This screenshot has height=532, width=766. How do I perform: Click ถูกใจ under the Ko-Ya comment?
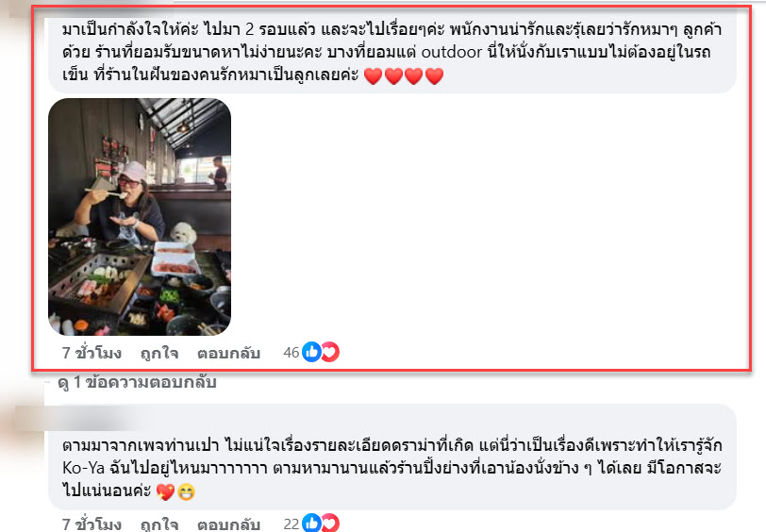[x=159, y=524]
